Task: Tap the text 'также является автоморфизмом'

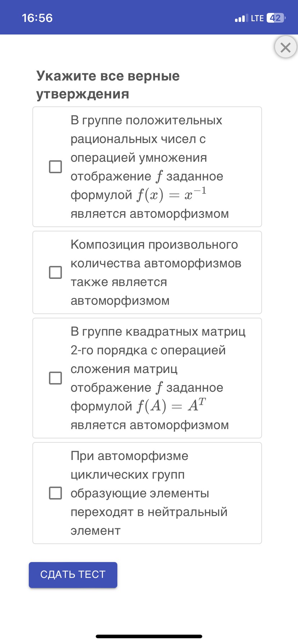Action: 119,291
